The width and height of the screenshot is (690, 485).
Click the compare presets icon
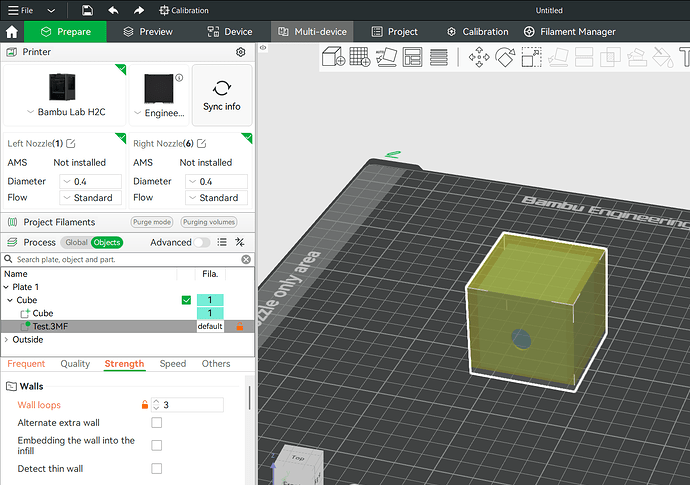[x=240, y=242]
